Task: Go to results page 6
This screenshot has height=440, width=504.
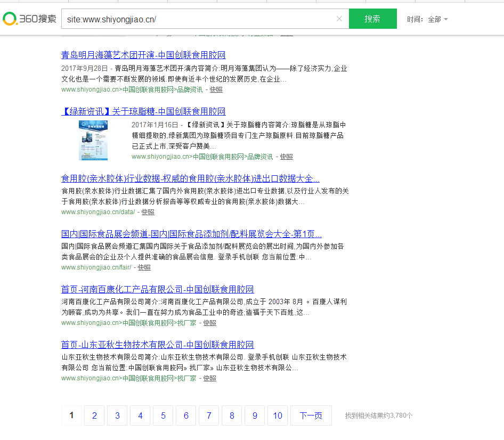Action: [x=186, y=415]
